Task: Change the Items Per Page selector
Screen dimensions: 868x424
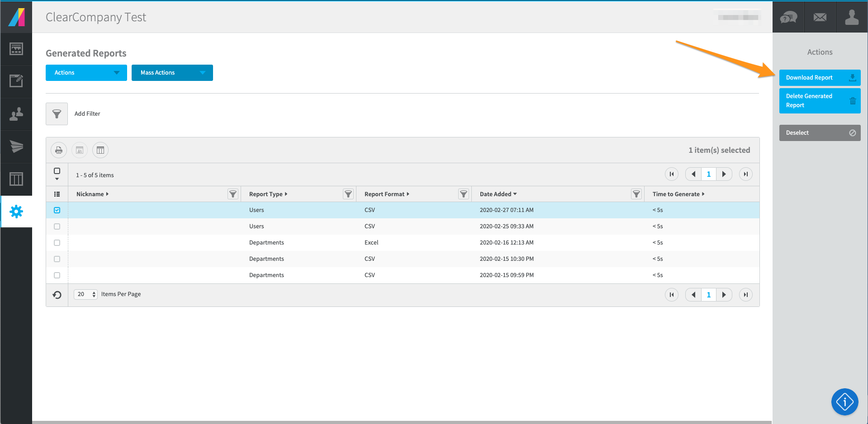Action: (85, 294)
